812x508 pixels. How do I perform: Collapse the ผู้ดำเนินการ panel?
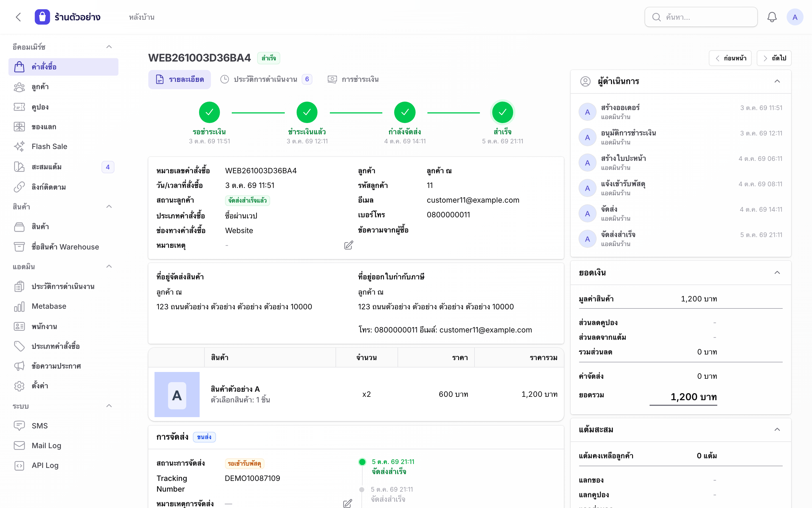click(x=777, y=81)
